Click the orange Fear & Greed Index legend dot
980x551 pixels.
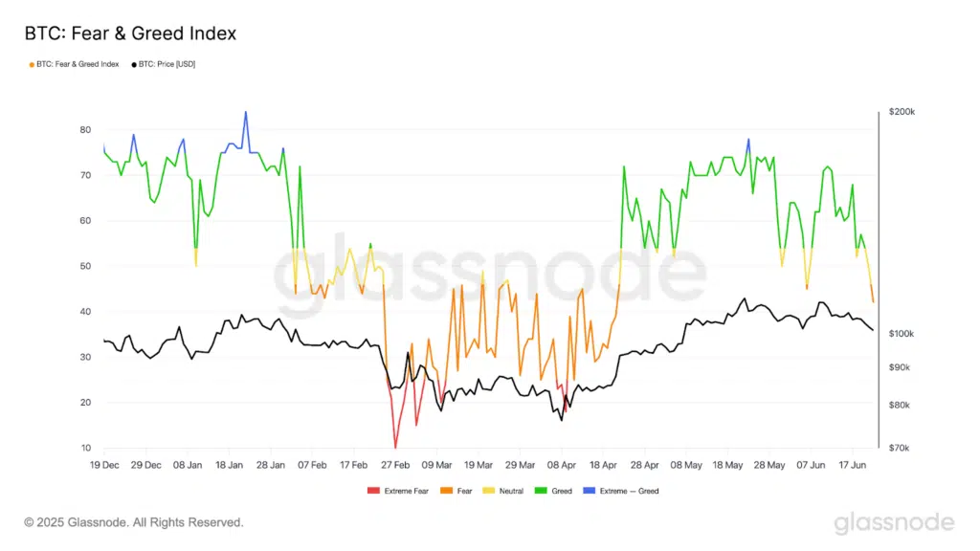click(32, 64)
